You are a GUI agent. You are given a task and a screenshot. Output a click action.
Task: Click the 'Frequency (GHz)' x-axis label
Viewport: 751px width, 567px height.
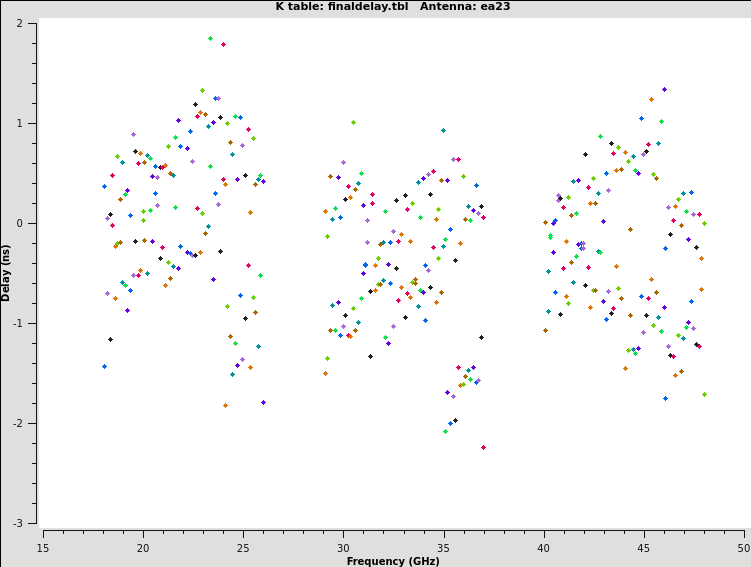point(394,561)
